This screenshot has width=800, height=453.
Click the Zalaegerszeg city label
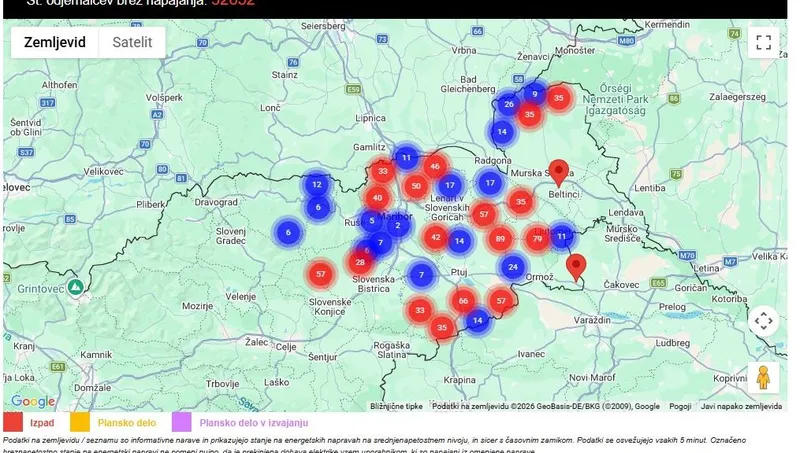pos(737,96)
